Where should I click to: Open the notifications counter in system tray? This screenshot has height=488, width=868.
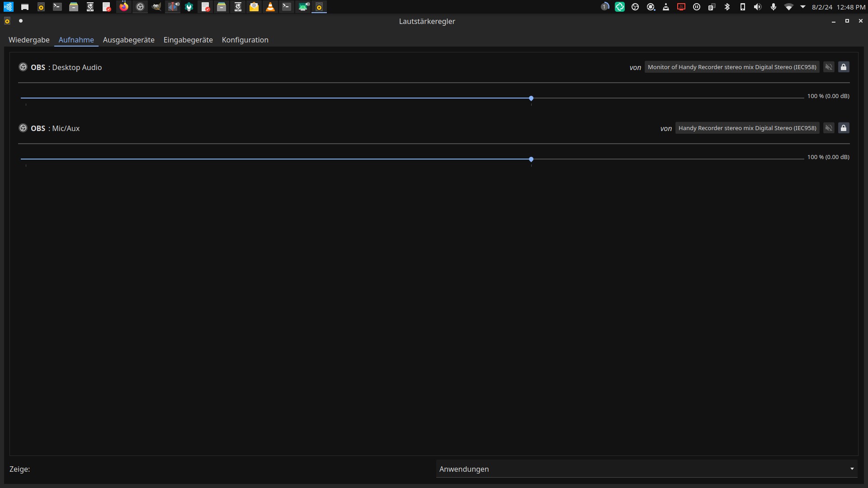(x=604, y=7)
